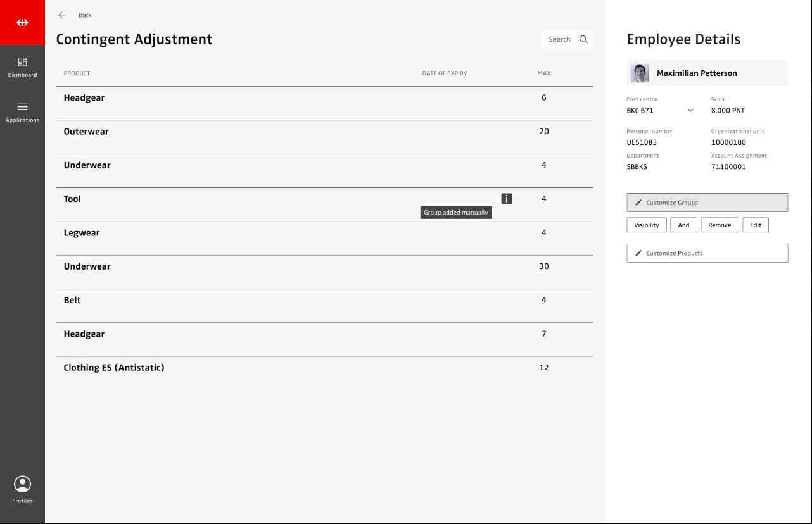Open the Applications hamburger menu icon
Screen dimensions: 812x524
coord(22,107)
